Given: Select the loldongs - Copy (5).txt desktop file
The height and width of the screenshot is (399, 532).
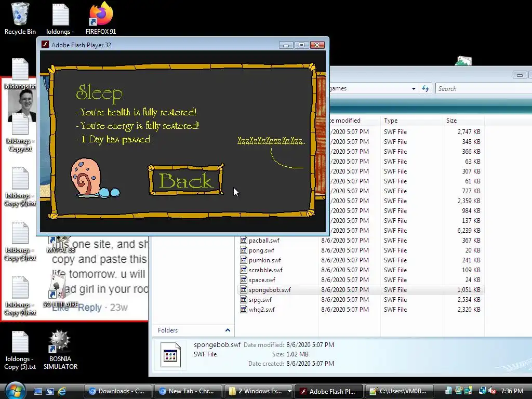Looking at the screenshot, I should (20, 350).
